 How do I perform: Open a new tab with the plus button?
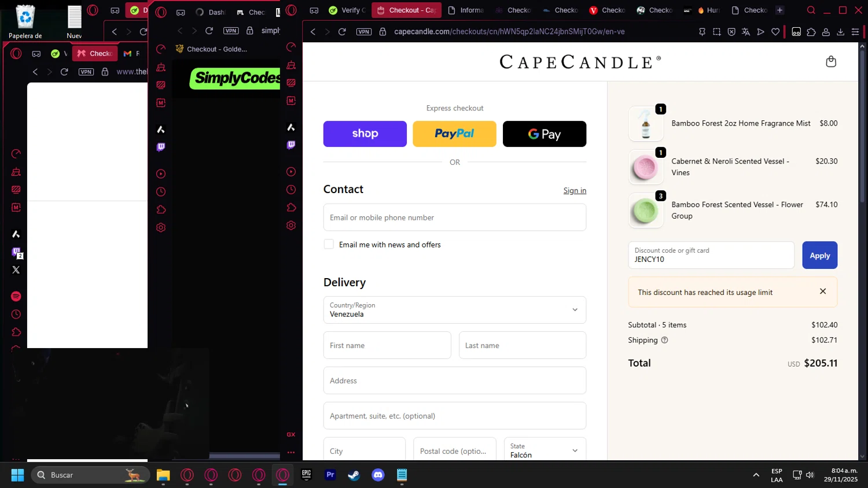pos(779,10)
